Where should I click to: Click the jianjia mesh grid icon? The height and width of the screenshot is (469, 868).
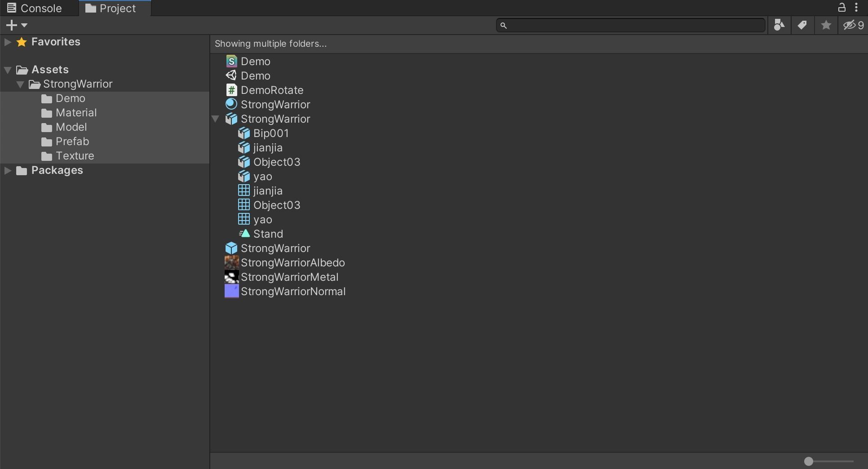click(244, 191)
